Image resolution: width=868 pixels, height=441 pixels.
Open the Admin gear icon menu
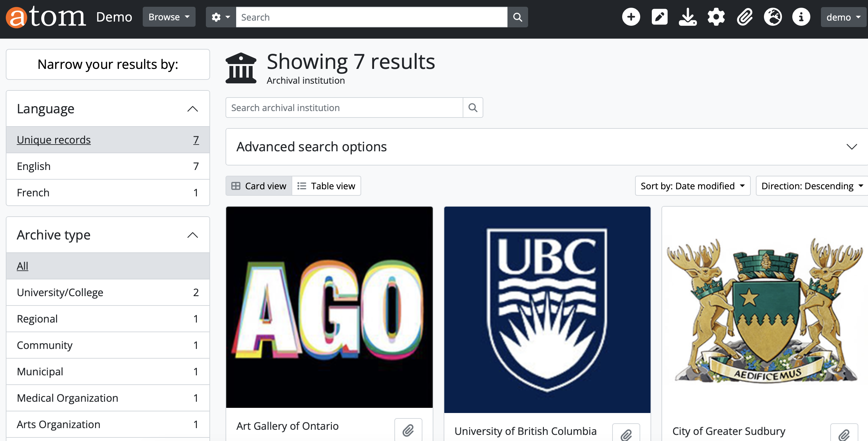pyautogui.click(x=716, y=17)
